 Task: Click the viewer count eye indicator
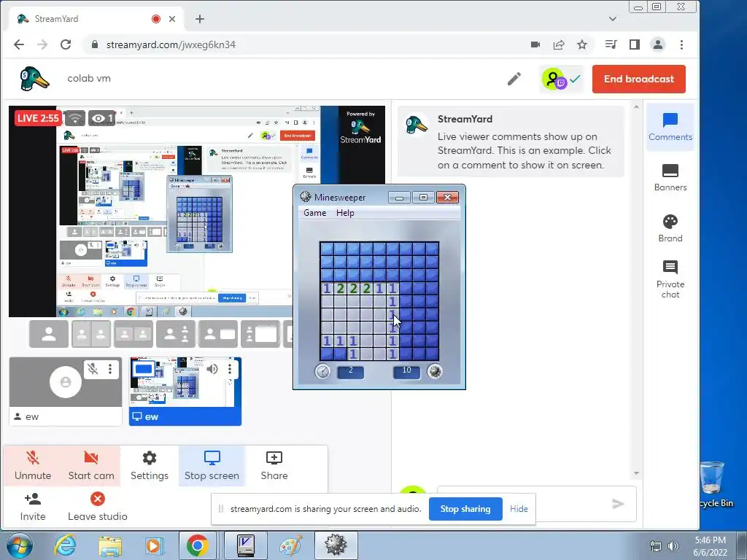101,118
